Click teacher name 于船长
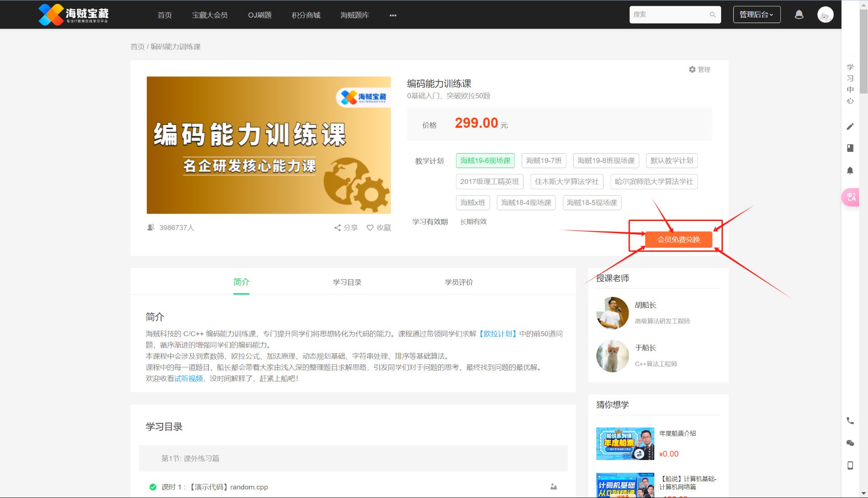 click(645, 348)
